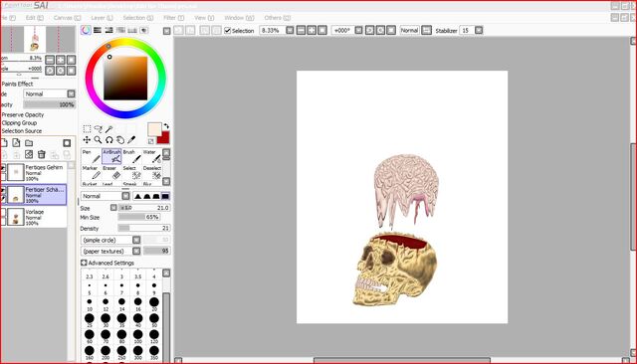Open the Edit menu
This screenshot has width=637, height=364.
tap(35, 18)
